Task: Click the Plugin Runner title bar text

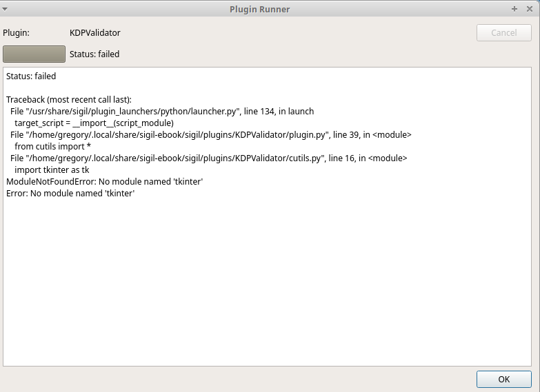Action: point(259,9)
